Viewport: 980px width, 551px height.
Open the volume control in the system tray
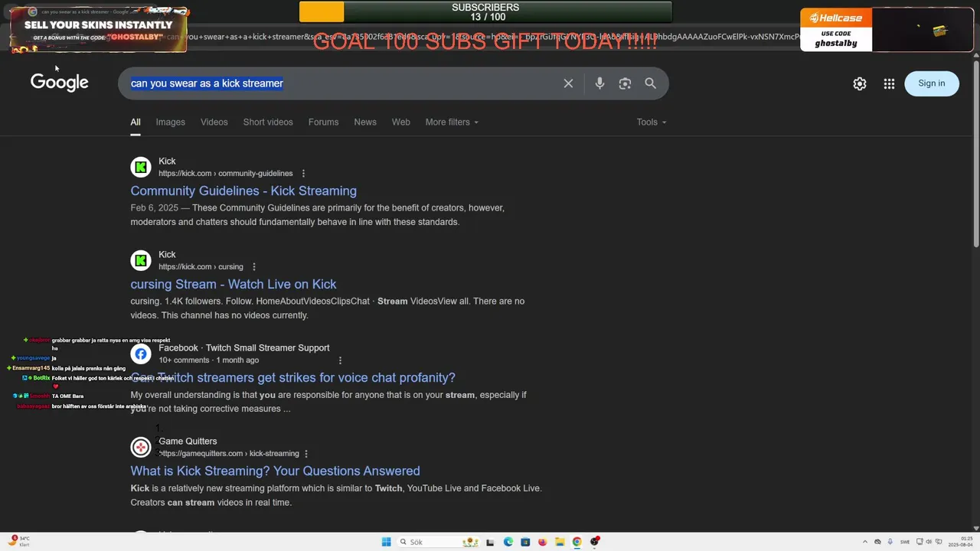click(x=929, y=542)
